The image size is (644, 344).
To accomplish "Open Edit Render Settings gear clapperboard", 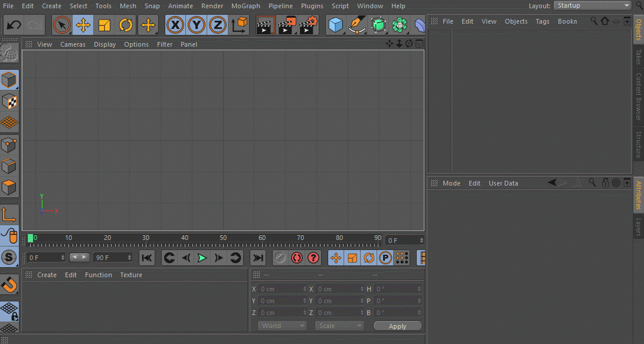I will coord(308,25).
